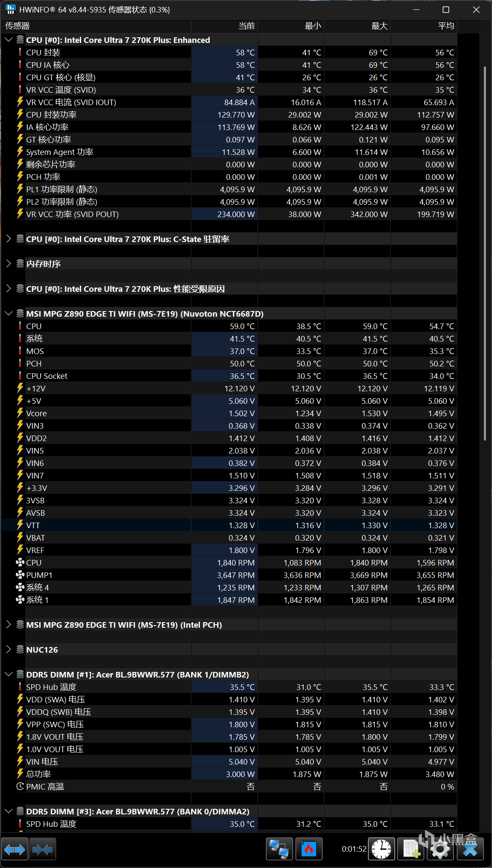The height and width of the screenshot is (868, 492).
Task: Click the 129.770 W current value
Action: [x=236, y=115]
